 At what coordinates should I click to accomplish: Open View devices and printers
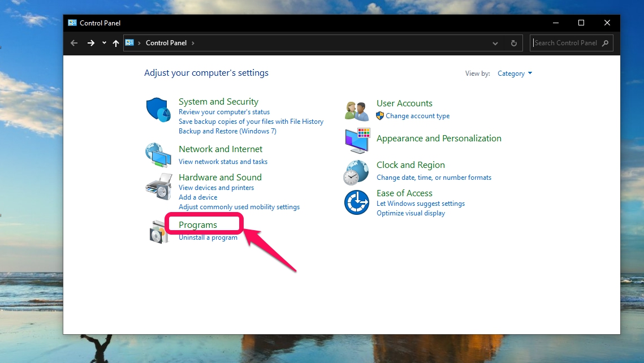click(x=217, y=188)
